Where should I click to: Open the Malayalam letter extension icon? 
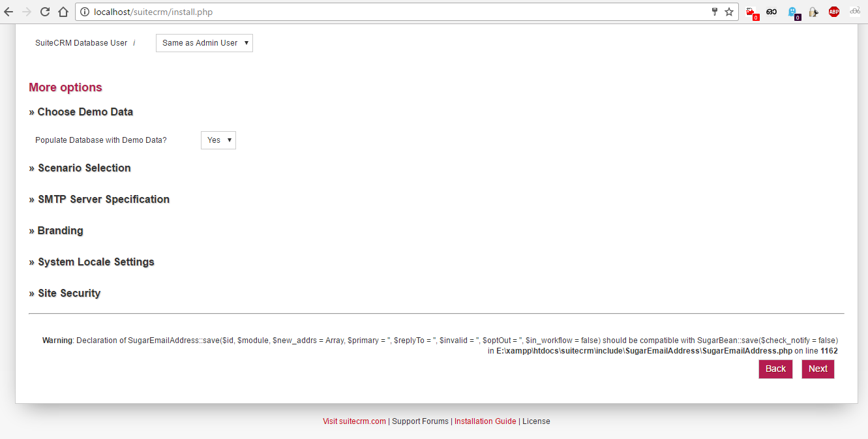(771, 12)
